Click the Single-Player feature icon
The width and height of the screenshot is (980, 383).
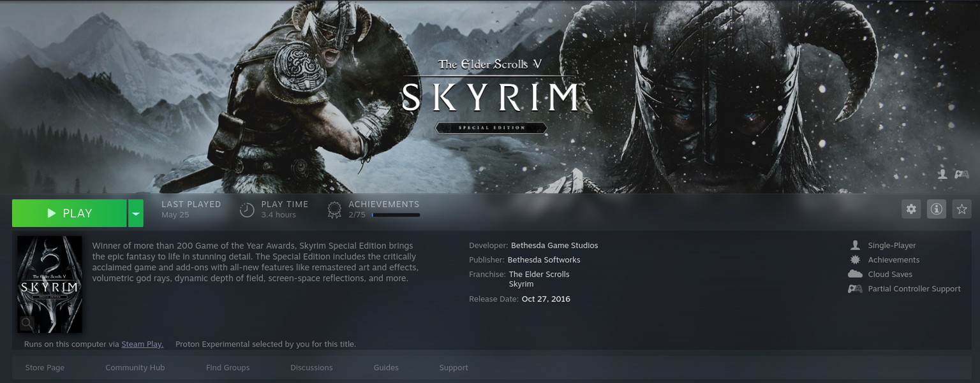pos(855,245)
